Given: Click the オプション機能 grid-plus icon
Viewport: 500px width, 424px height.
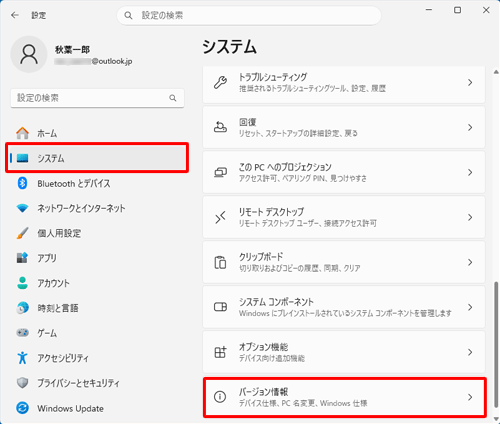Looking at the screenshot, I should click(x=220, y=352).
